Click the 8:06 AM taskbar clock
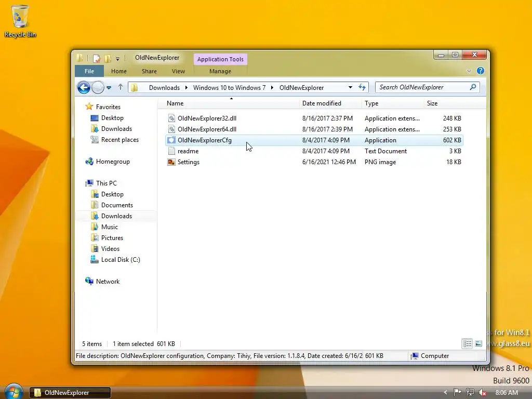The width and height of the screenshot is (532, 399). [507, 393]
